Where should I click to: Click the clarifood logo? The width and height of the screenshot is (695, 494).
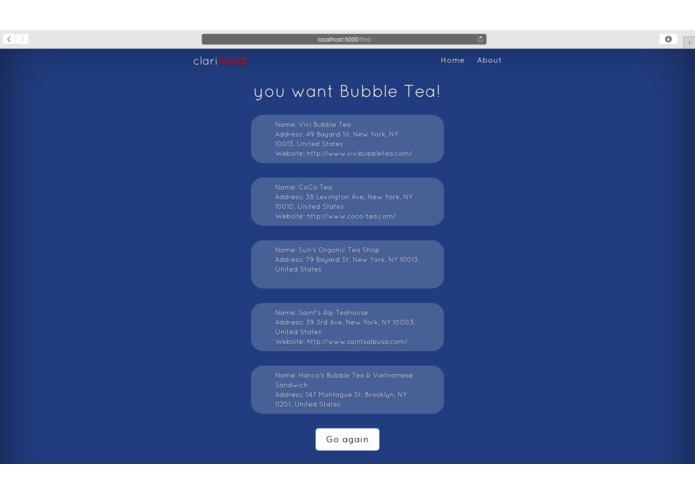tap(219, 61)
